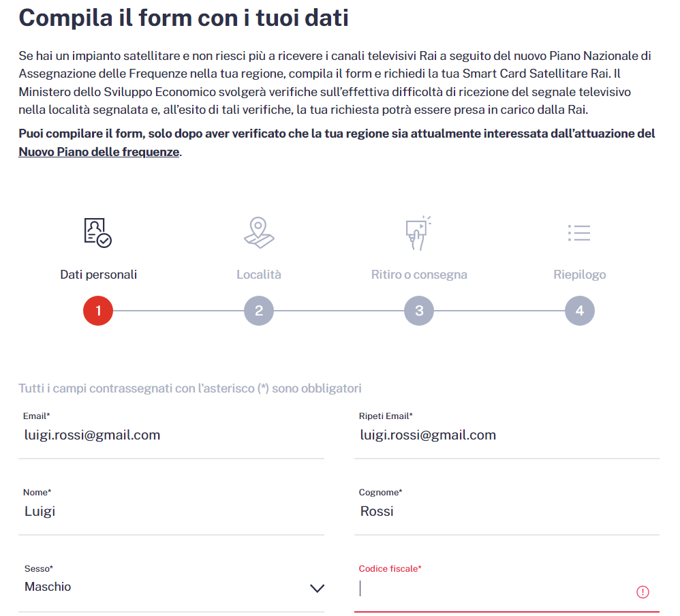Go to step 2 circle
Image resolution: width=680 pixels, height=616 pixels.
coord(259,311)
